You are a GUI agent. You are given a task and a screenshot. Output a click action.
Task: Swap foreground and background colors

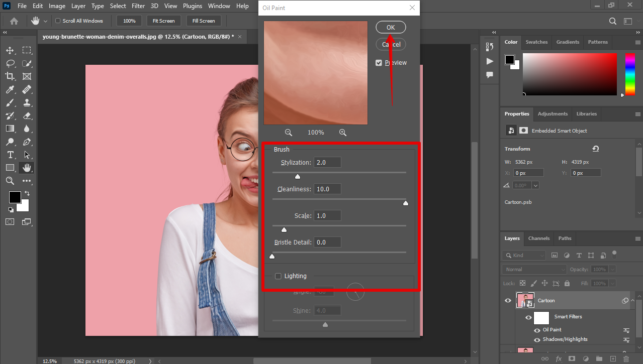[27, 193]
